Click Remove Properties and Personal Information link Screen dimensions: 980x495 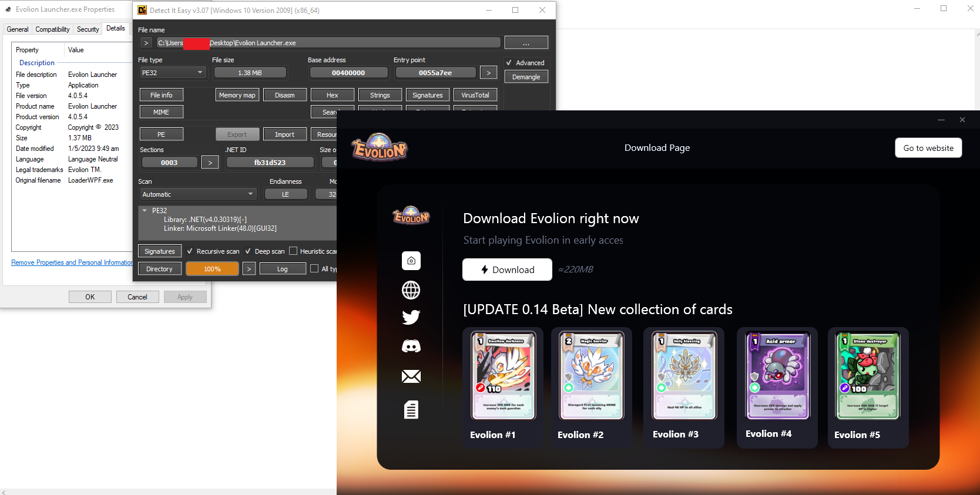click(73, 262)
